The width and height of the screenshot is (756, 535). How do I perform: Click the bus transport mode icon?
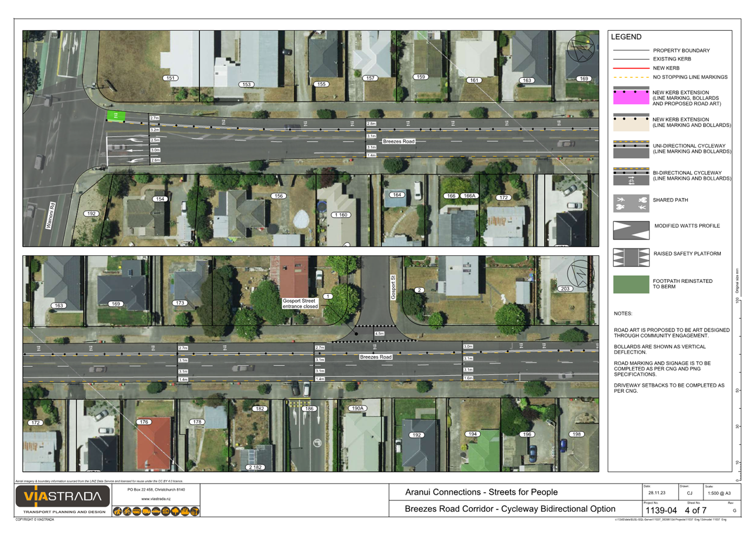click(136, 511)
